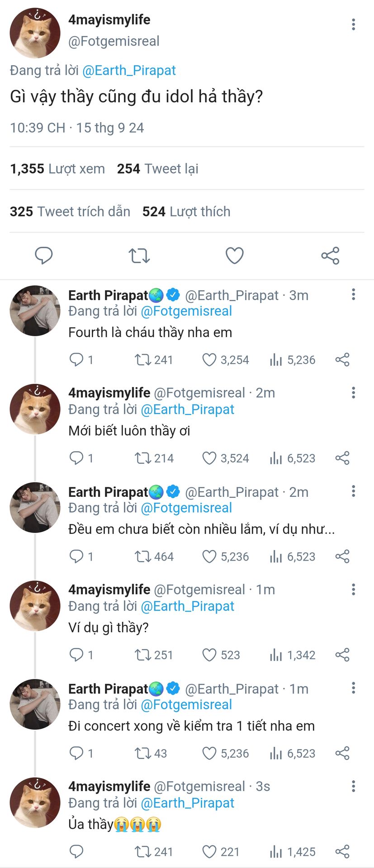This screenshot has width=374, height=868.
Task: Open three-dot menu on the main tweet
Action: point(353,24)
